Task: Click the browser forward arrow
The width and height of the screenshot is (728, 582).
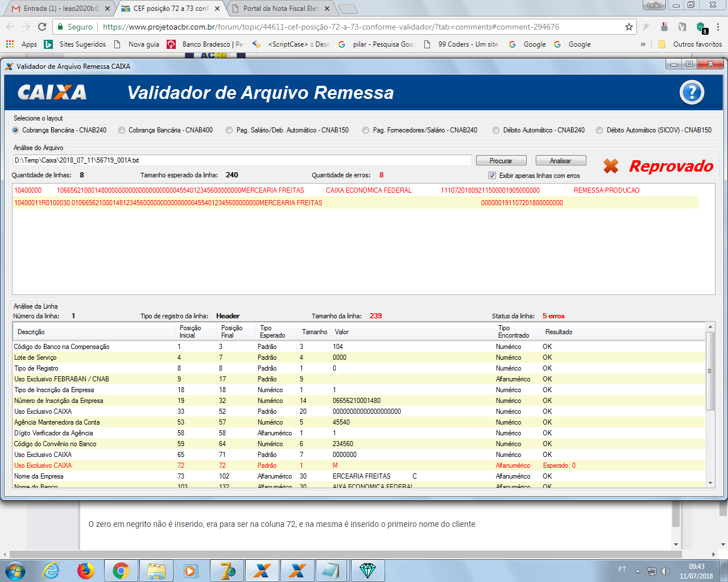Action: [26, 27]
